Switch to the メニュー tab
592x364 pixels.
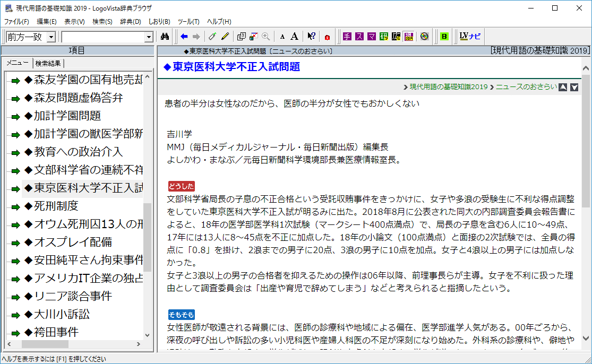[x=18, y=63]
